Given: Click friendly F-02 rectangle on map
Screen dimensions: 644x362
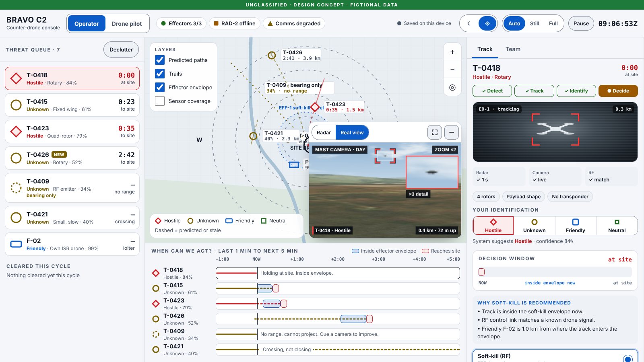Looking at the screenshot, I should point(294,165).
